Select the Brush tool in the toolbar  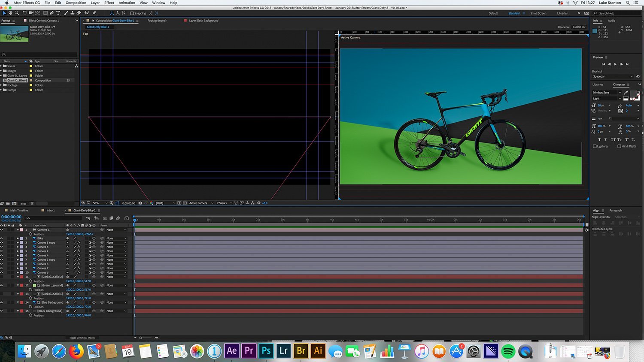coord(66,13)
